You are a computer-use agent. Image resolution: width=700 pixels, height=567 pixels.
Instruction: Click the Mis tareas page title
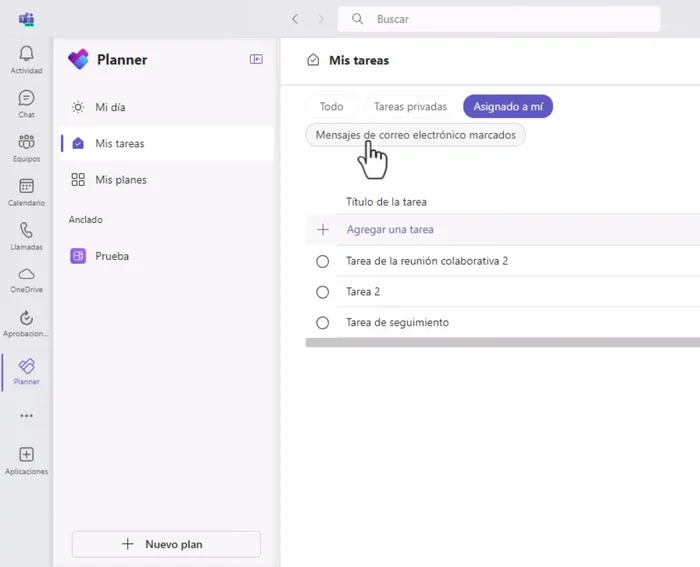click(x=359, y=60)
